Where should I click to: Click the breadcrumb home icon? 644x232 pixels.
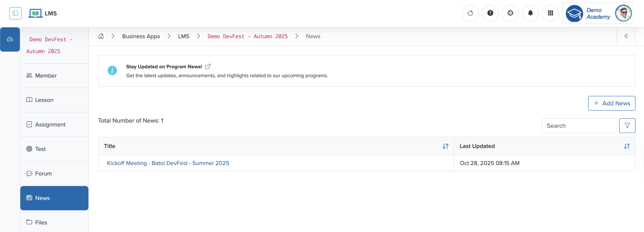click(101, 36)
